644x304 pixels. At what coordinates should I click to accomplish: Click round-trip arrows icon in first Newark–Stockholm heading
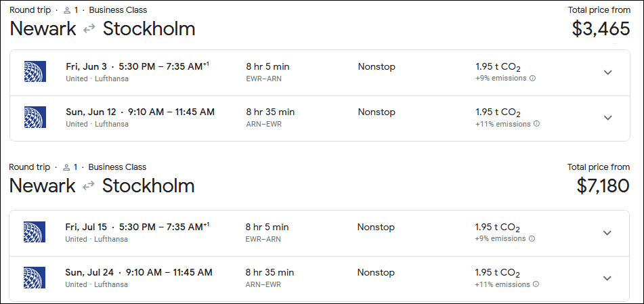[89, 29]
